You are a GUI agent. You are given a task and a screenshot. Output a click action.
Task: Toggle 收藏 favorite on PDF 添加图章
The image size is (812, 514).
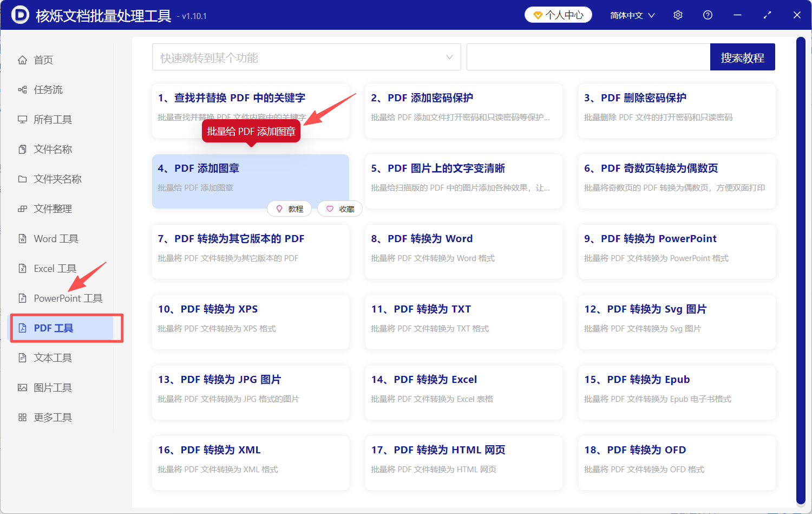[x=339, y=209]
